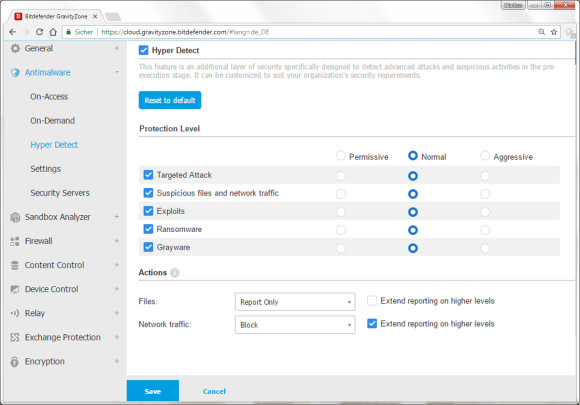Click the Encryption lock icon

(x=15, y=361)
